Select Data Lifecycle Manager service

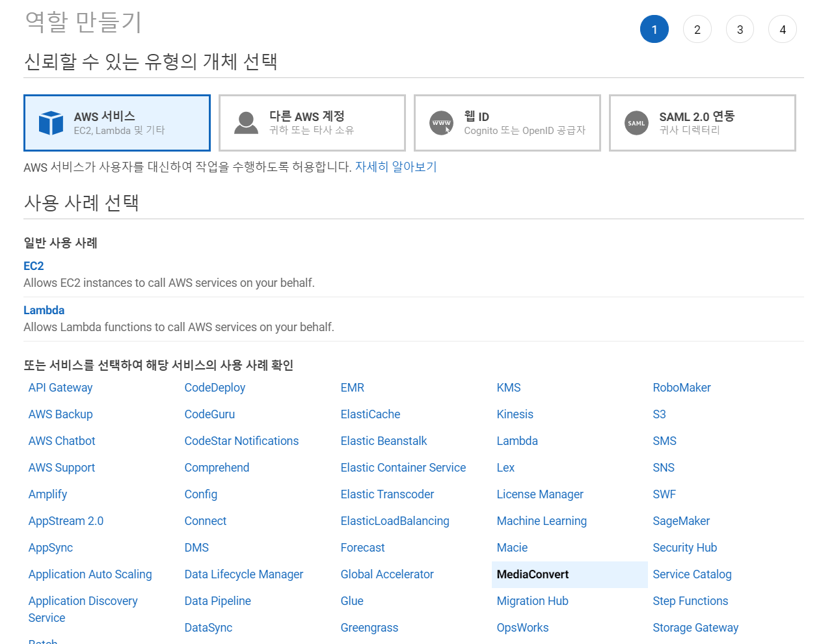tap(244, 574)
